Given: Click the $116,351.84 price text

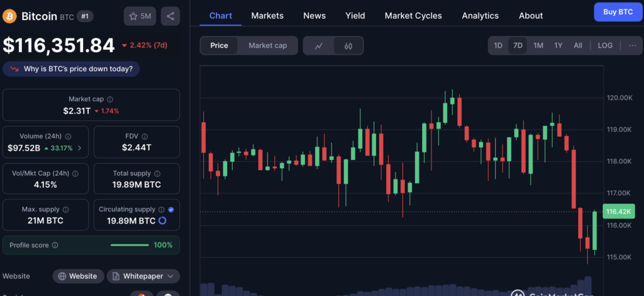Looking at the screenshot, I should click(58, 45).
